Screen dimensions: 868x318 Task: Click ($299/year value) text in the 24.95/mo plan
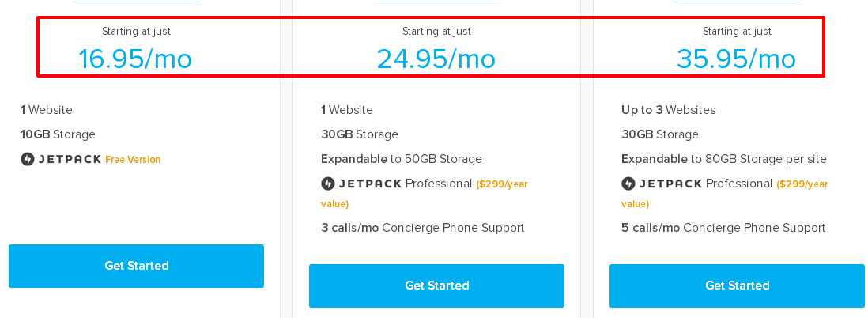tap(425, 194)
